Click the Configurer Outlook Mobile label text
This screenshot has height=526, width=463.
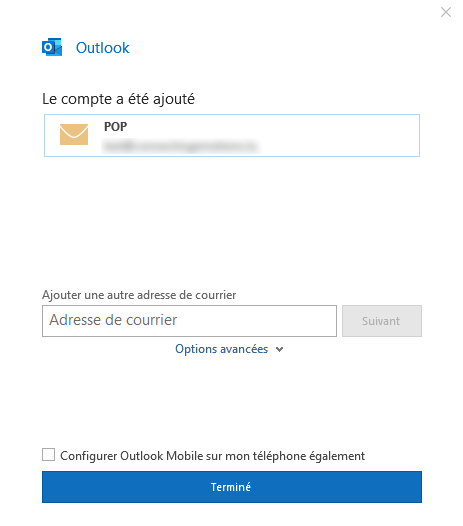pyautogui.click(x=212, y=456)
